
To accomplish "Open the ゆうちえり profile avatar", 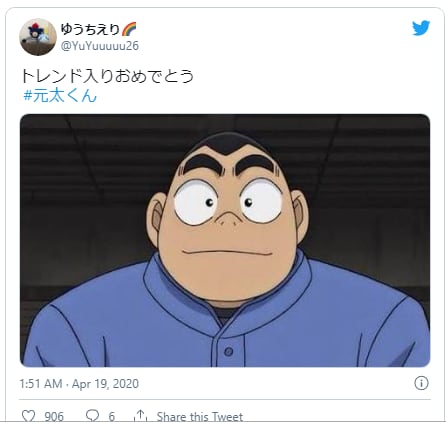I will (x=38, y=37).
